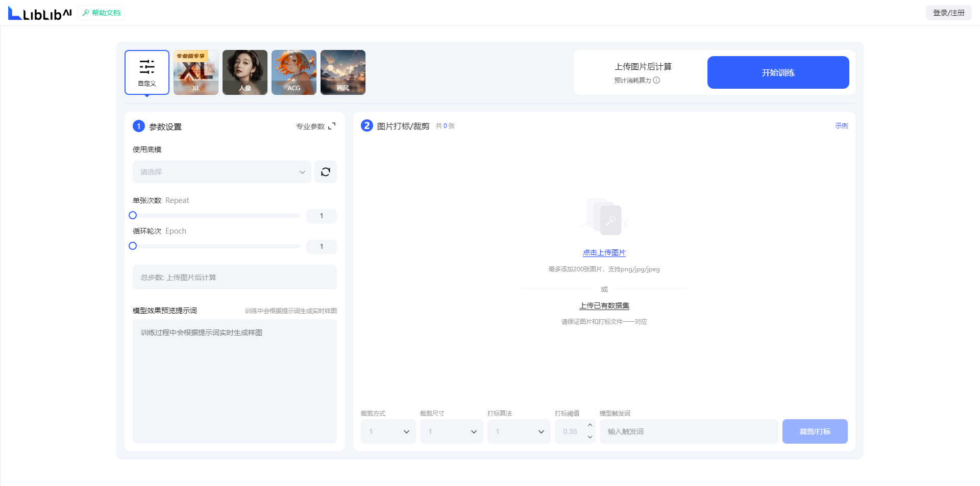Screen dimensions: 980x486
Task: Open the 使用底模 base model dropdown
Action: point(222,172)
